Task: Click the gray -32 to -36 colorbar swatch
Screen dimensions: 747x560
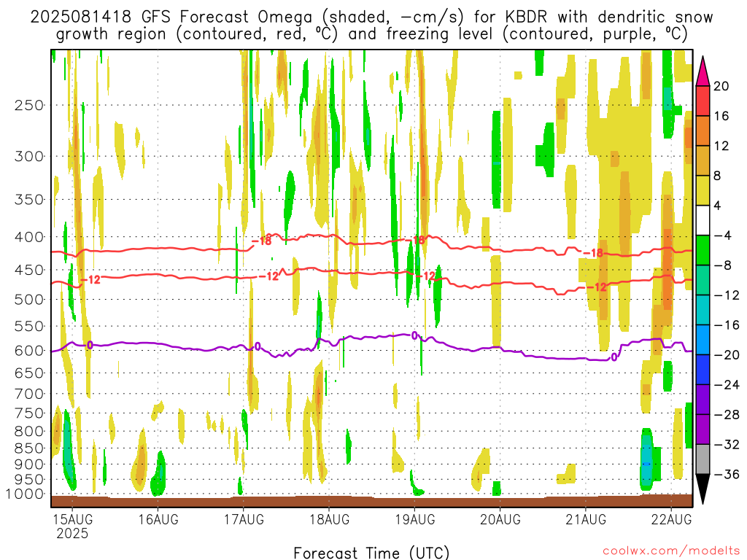Action: coord(703,459)
